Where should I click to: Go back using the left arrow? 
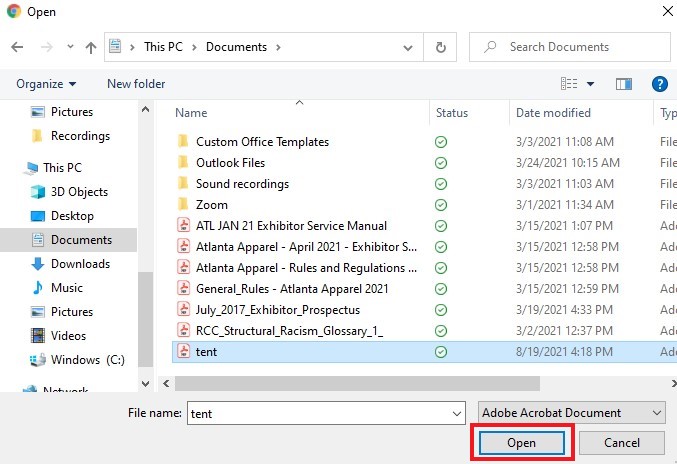[17, 47]
